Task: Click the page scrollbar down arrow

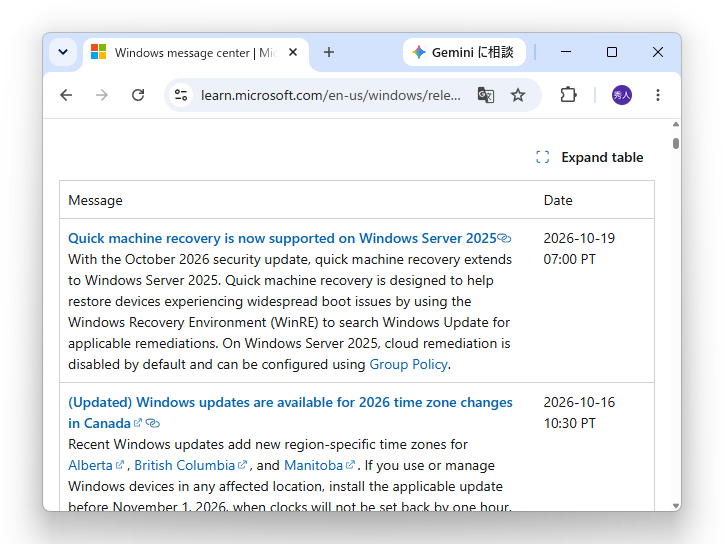Action: [676, 506]
